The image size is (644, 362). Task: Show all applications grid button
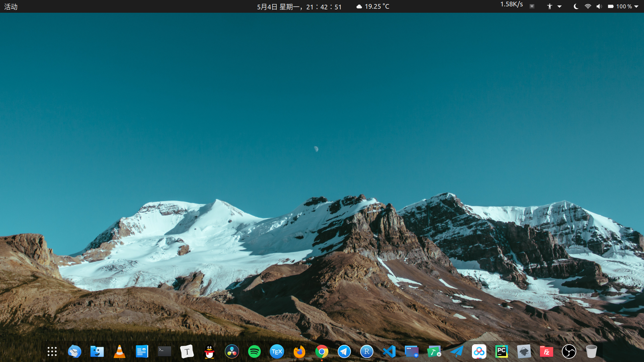point(52,352)
